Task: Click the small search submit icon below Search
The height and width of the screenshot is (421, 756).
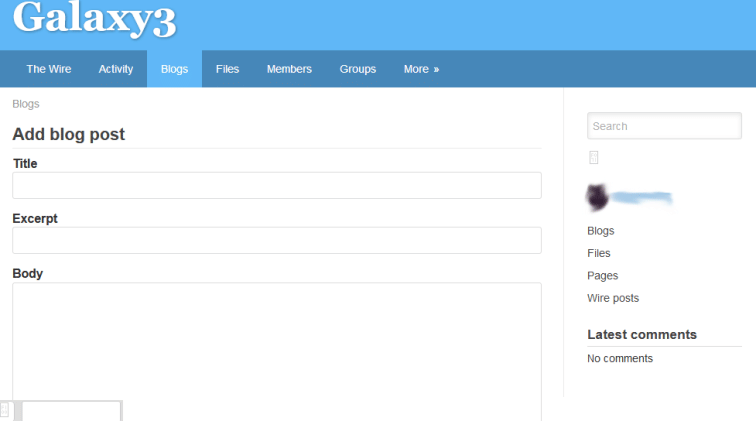Action: pos(593,157)
